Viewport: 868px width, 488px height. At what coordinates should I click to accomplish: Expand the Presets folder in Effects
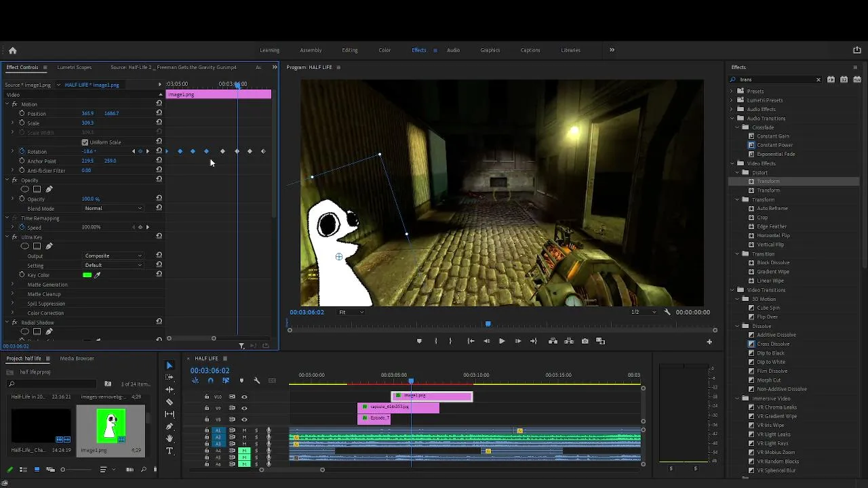pyautogui.click(x=732, y=91)
